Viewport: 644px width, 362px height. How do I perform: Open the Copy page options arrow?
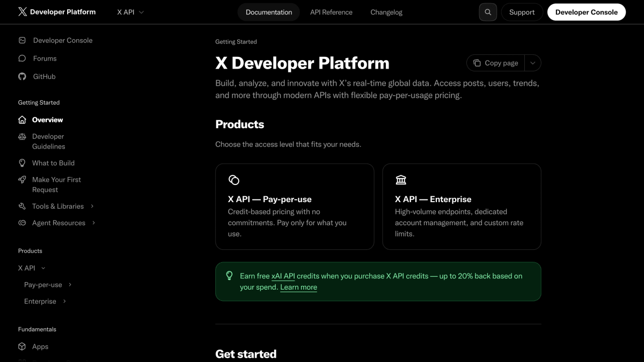point(533,63)
